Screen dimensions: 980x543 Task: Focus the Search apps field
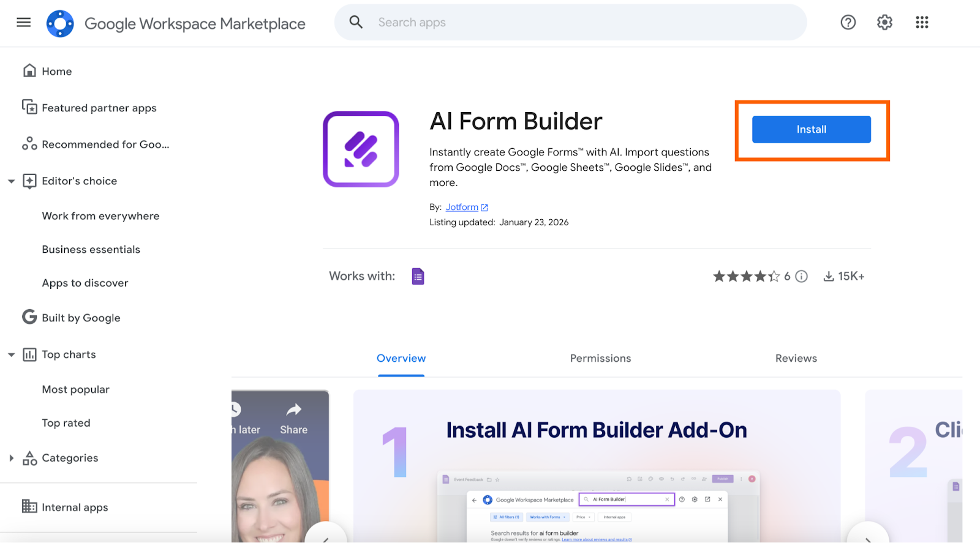570,23
